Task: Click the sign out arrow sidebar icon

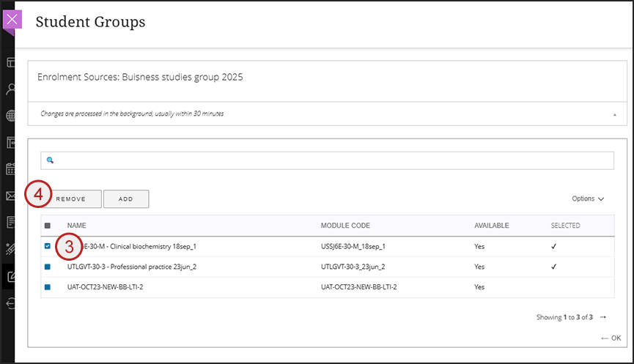Action: coord(11,303)
